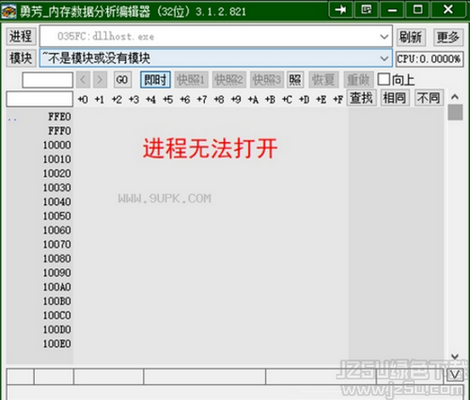
Task: Select the 快照3 snapshot button
Action: (267, 80)
